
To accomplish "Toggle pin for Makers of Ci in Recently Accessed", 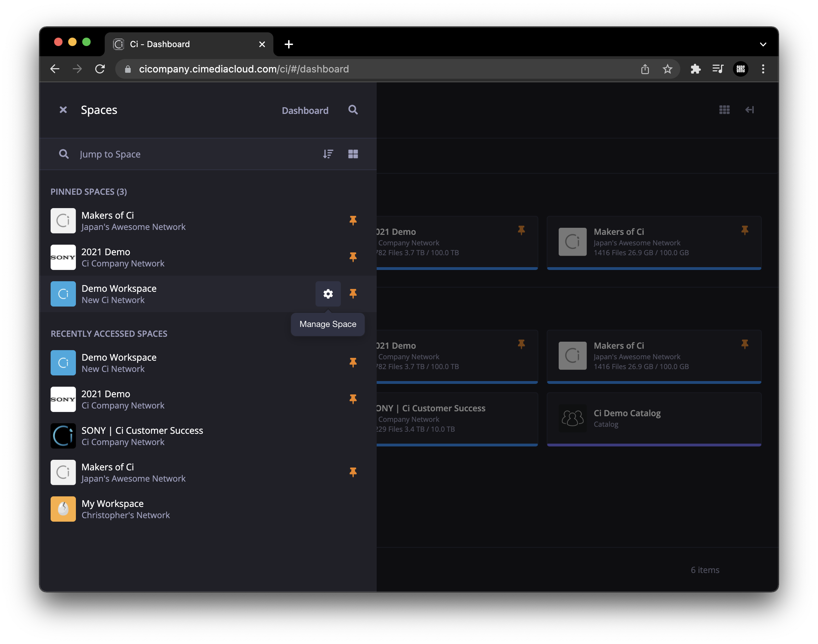I will click(x=353, y=472).
